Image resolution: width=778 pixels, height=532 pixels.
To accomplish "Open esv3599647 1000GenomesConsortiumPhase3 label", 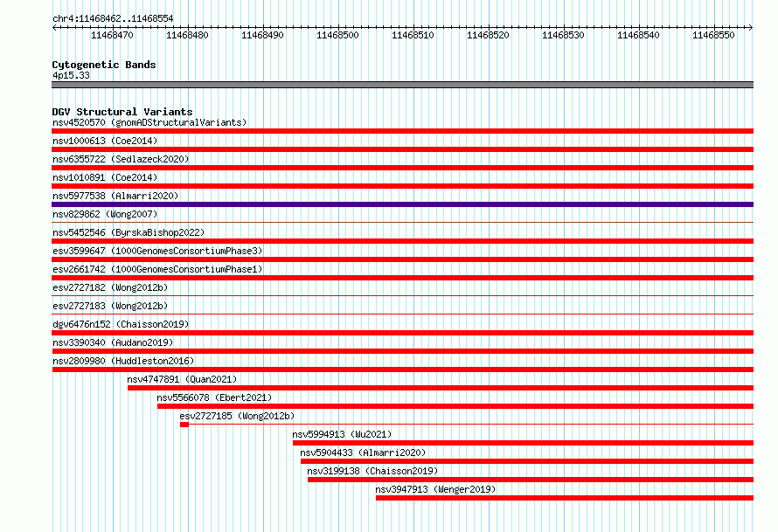I will [x=157, y=251].
